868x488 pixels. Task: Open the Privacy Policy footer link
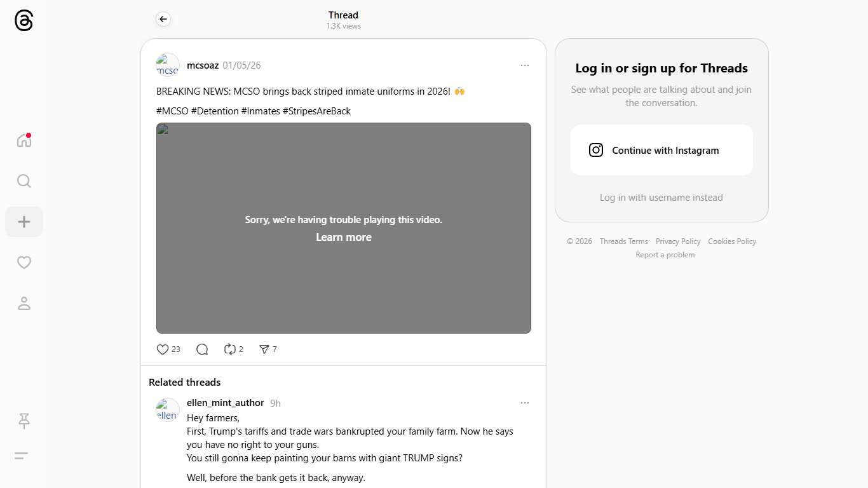pos(678,241)
